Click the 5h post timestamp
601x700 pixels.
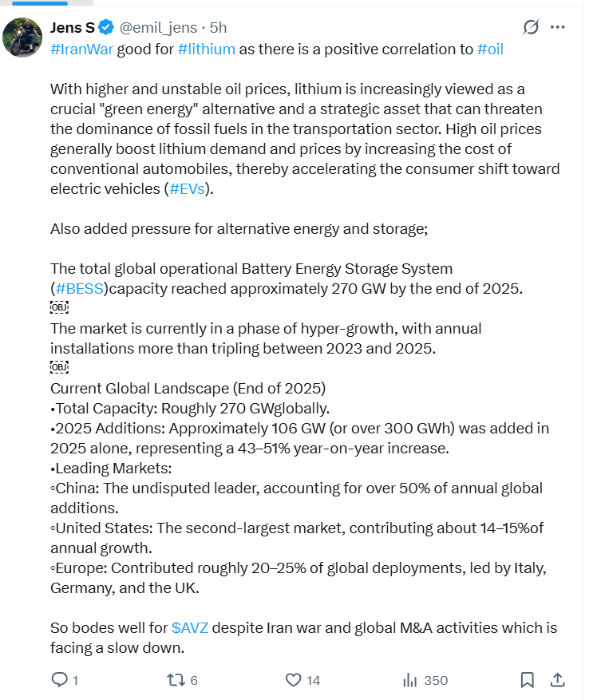pos(218,29)
